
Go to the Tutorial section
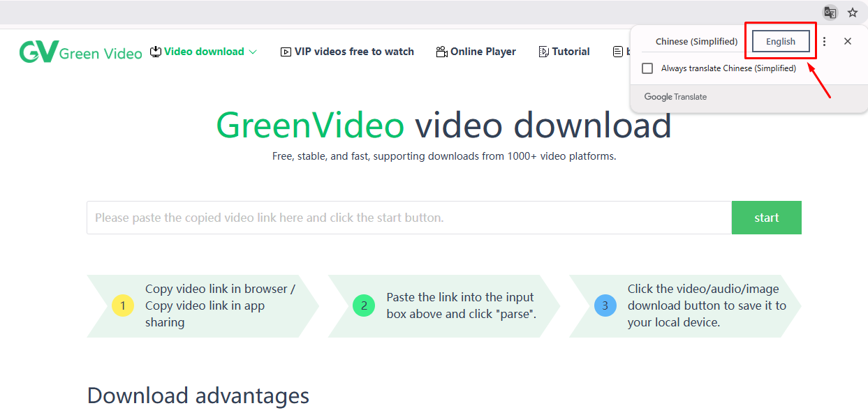point(571,51)
